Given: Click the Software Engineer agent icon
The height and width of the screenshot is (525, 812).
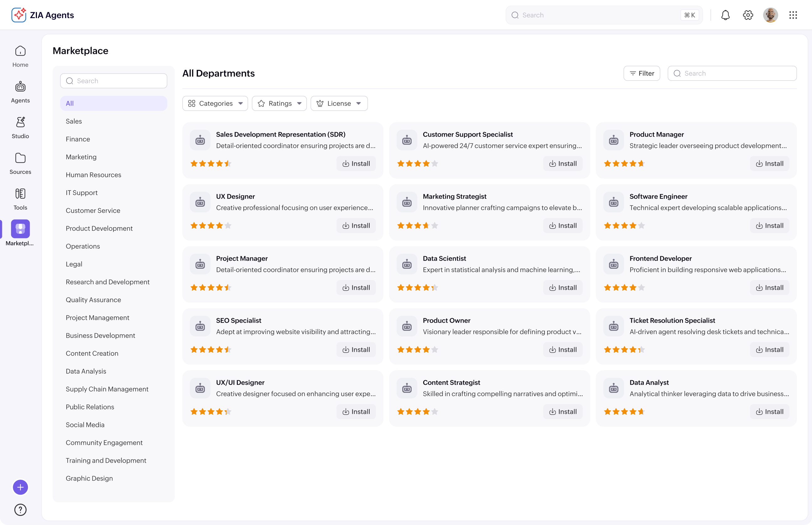Looking at the screenshot, I should click(614, 202).
